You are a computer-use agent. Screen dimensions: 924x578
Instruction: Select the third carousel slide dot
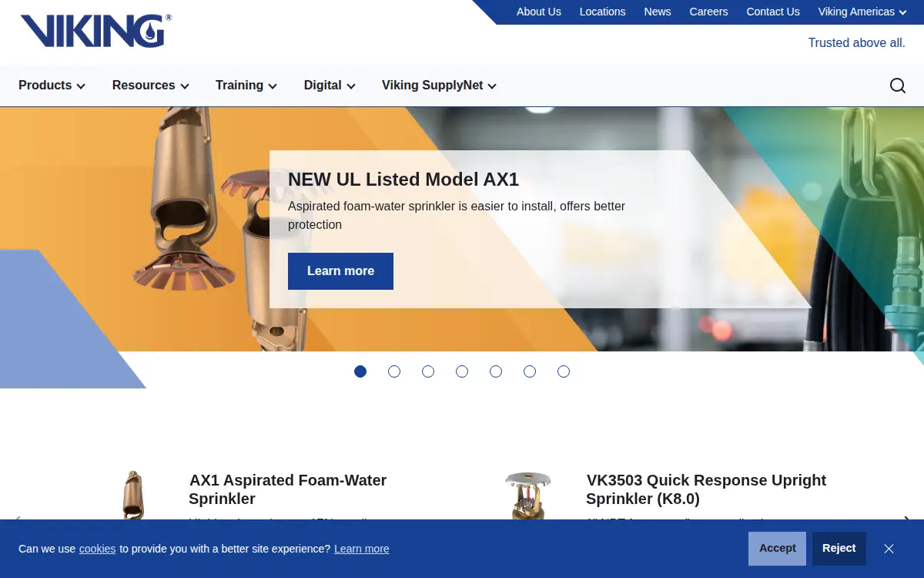(x=428, y=371)
